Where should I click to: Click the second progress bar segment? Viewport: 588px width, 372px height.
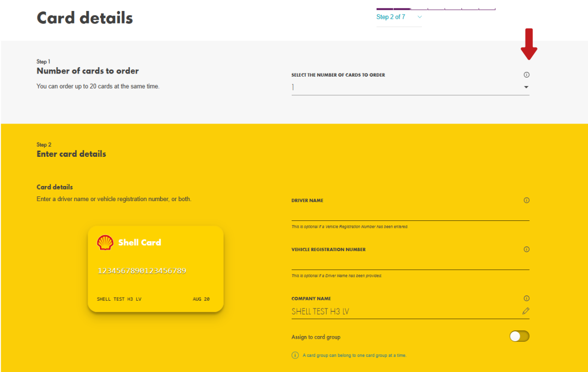(402, 8)
